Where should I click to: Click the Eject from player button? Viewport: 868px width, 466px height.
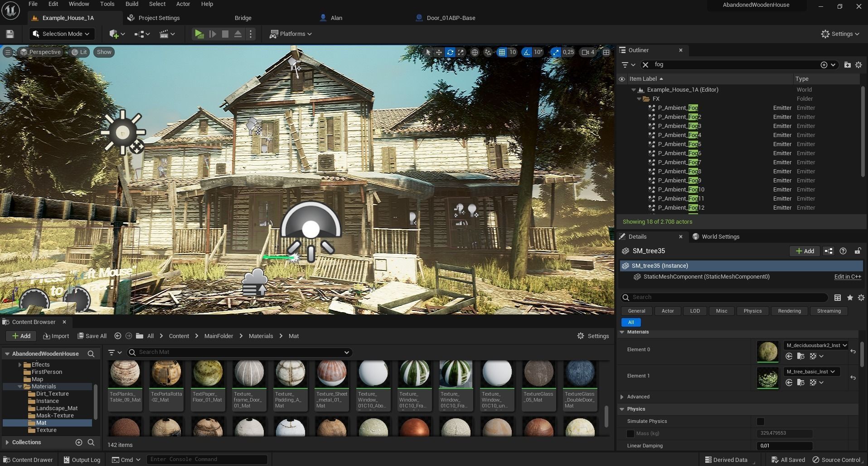[238, 34]
